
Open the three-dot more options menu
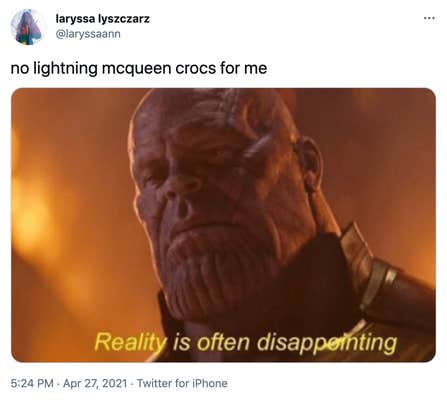[x=429, y=18]
